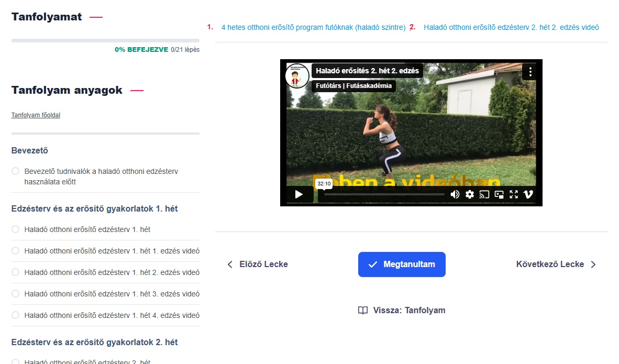Go to next lesson with Következő Lecke
The height and width of the screenshot is (364, 619).
tap(556, 264)
